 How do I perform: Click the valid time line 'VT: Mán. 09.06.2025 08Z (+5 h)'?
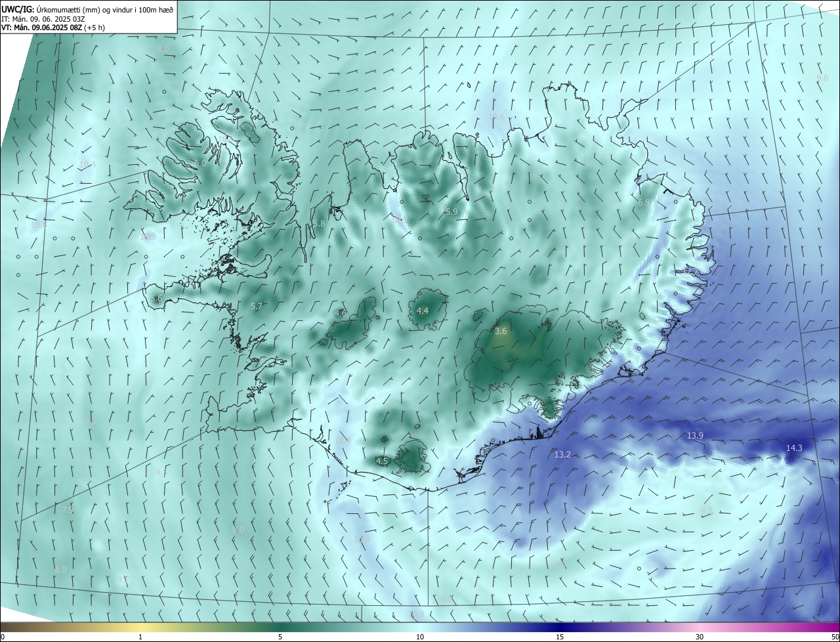pyautogui.click(x=53, y=28)
